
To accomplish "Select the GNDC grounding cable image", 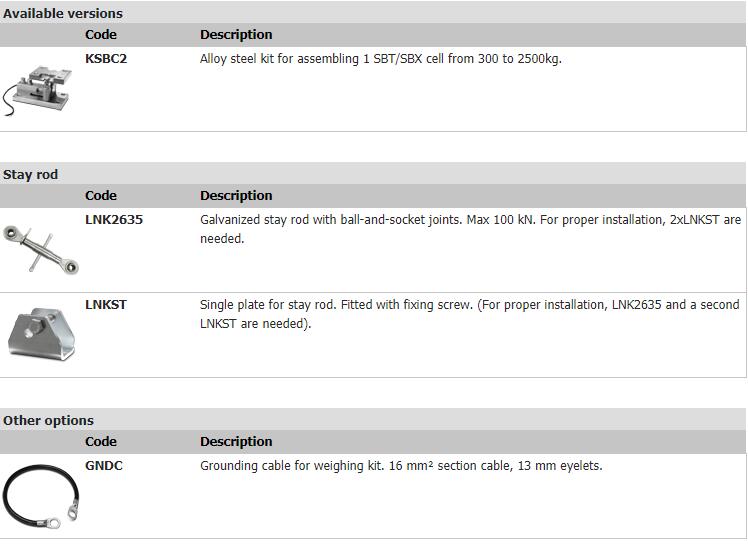I will (41, 496).
